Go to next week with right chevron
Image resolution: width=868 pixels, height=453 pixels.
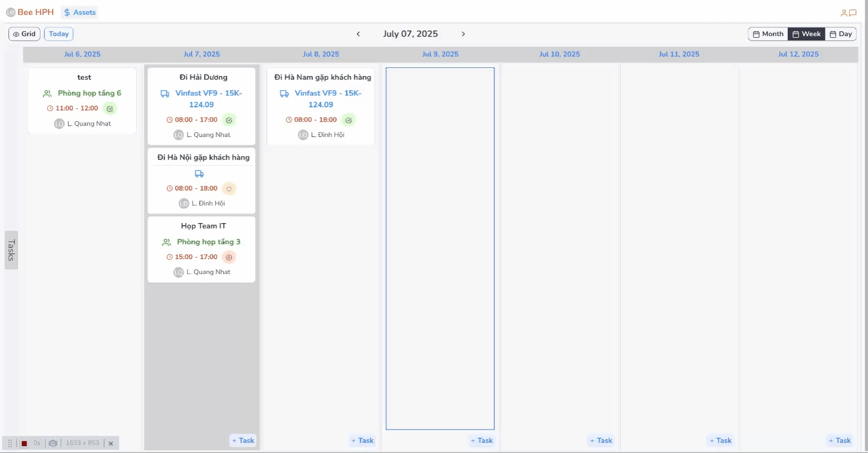(x=463, y=34)
